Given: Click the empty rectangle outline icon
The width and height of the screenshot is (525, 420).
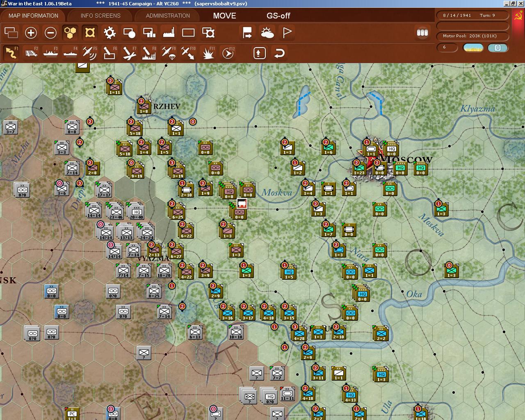Looking at the screenshot, I should point(188,32).
